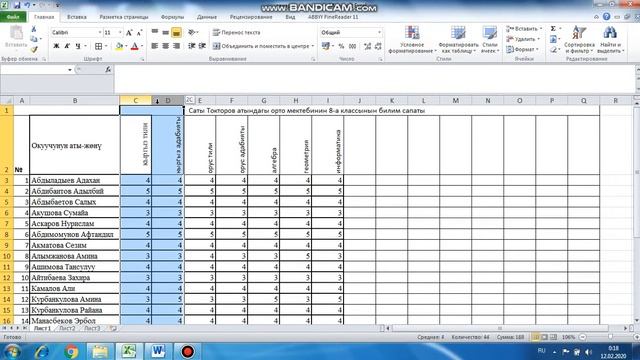
Task: Open the file explorer folder on taskbar
Action: 100,351
